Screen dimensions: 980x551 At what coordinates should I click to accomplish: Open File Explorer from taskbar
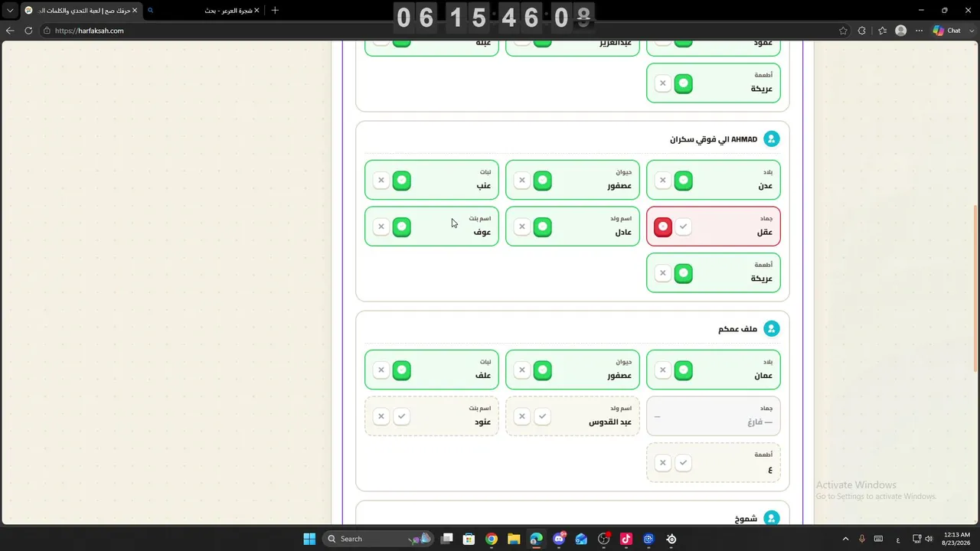[x=514, y=539]
